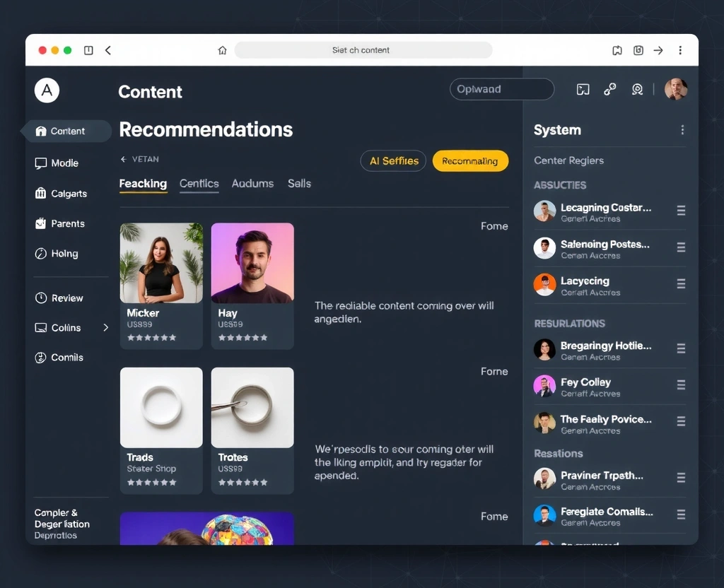Click the Opwaad button in the header
724x588 pixels.
point(501,89)
